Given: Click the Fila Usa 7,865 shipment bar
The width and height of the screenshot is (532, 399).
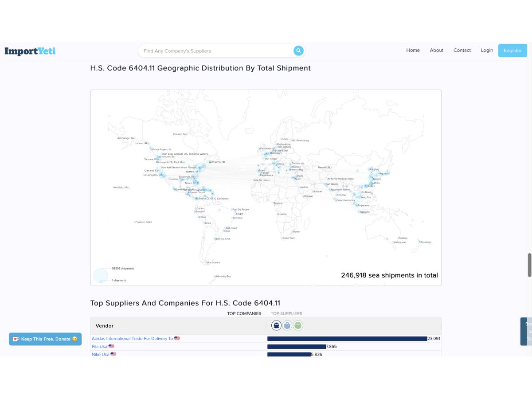Looking at the screenshot, I should pos(297,346).
